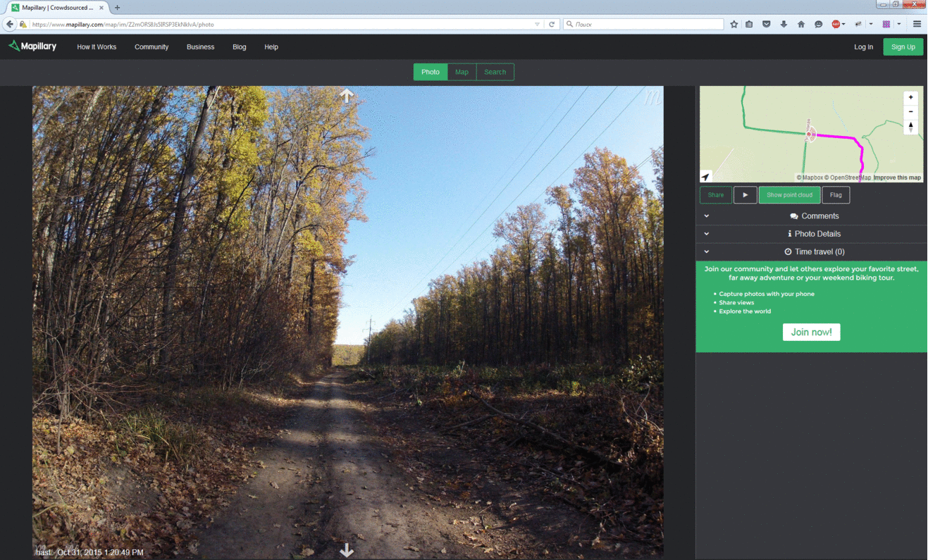
Task: Expand the Photo Details section
Action: click(814, 234)
